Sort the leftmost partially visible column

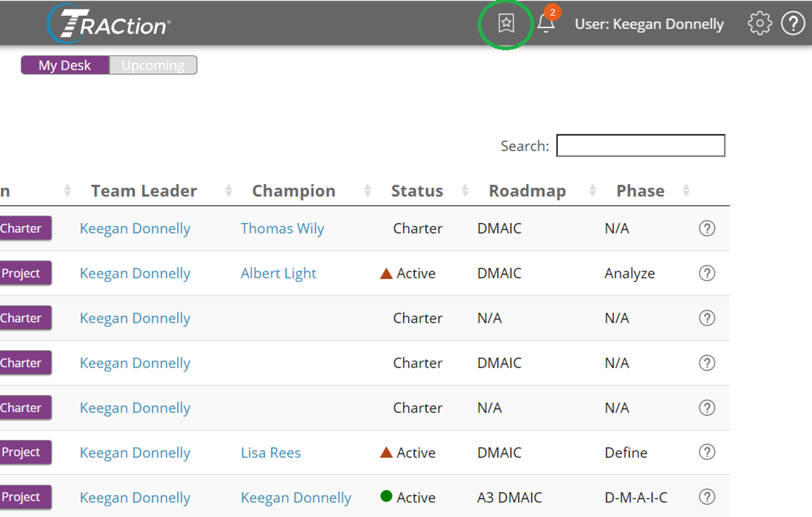point(68,191)
